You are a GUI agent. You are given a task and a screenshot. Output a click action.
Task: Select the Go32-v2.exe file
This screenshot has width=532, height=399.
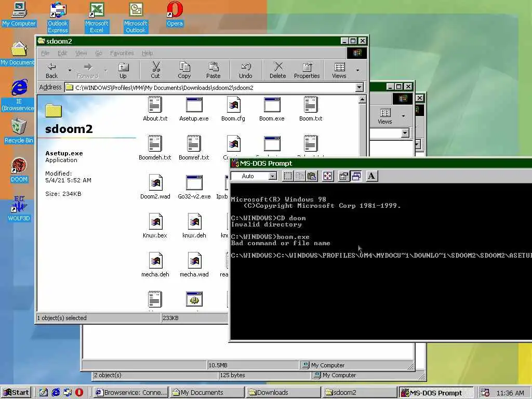tap(194, 187)
